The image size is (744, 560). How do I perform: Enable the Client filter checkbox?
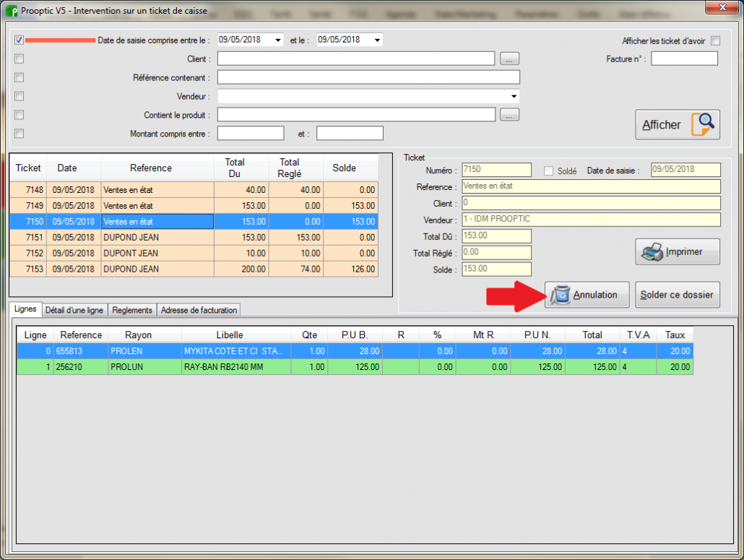click(19, 59)
